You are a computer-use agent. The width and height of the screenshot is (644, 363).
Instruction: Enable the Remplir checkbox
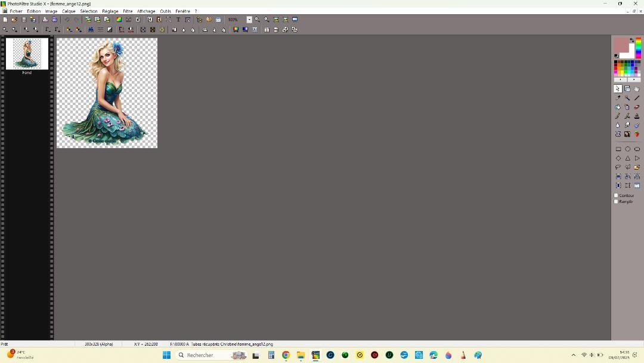(x=616, y=202)
